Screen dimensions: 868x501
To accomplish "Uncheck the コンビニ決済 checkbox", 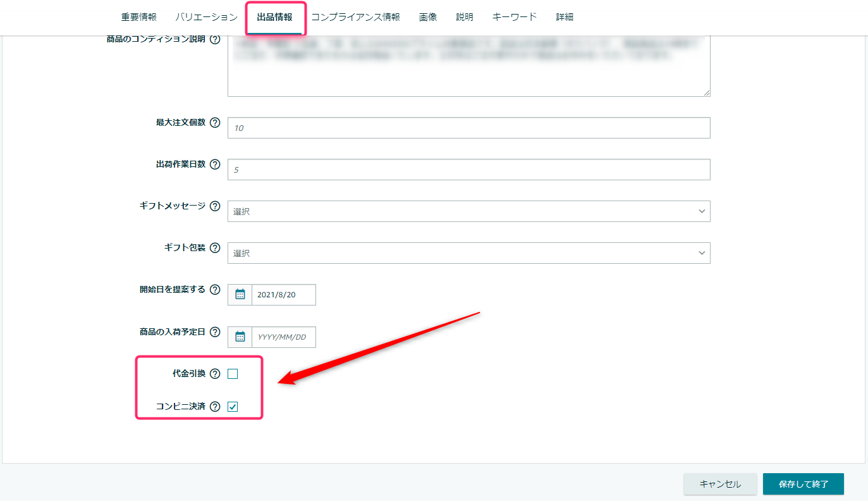I will point(233,407).
